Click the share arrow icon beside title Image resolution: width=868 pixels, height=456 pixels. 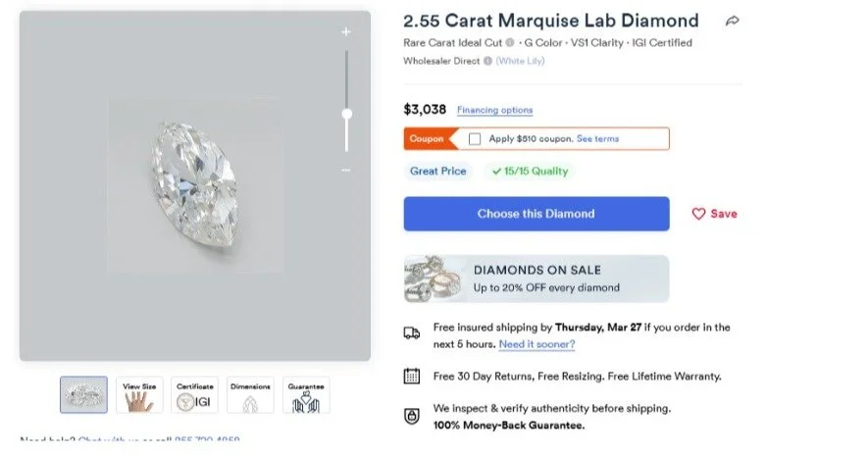(x=733, y=21)
